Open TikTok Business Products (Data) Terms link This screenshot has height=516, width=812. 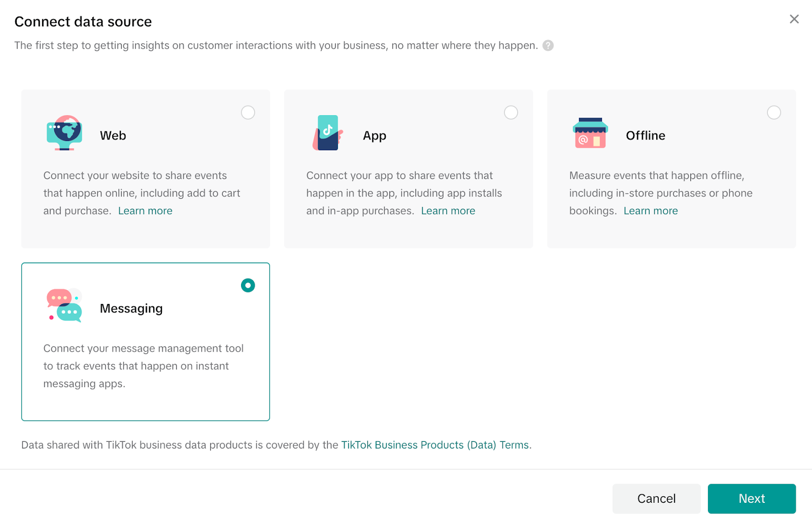tap(435, 445)
